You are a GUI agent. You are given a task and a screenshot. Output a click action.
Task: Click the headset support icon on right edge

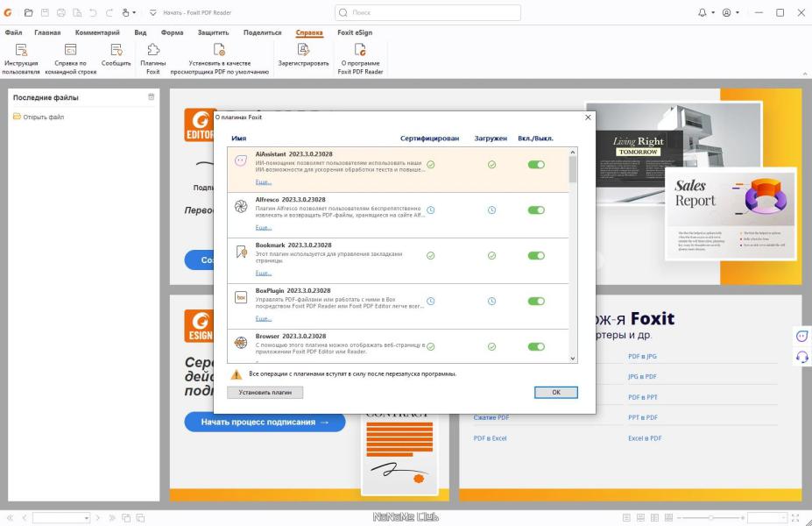(801, 357)
